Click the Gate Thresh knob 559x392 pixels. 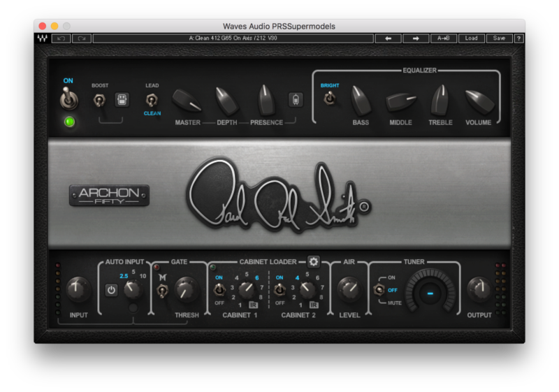point(186,290)
